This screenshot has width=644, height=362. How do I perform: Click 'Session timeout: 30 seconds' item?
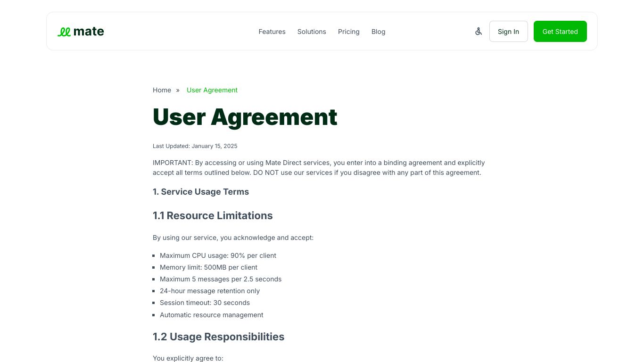(205, 303)
